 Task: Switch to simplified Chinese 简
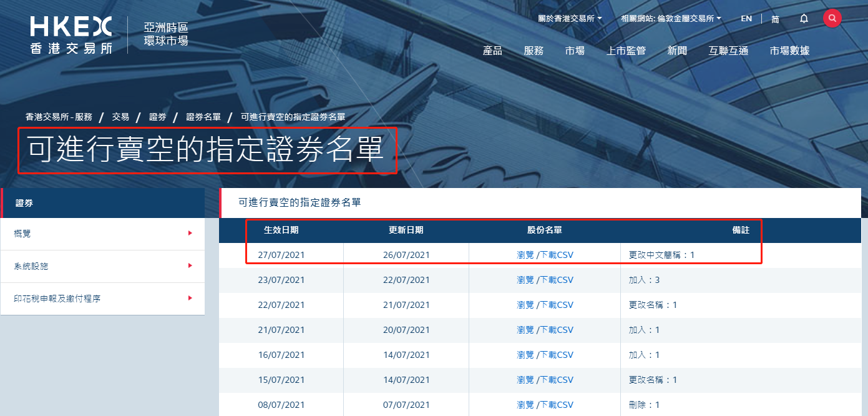[x=775, y=19]
